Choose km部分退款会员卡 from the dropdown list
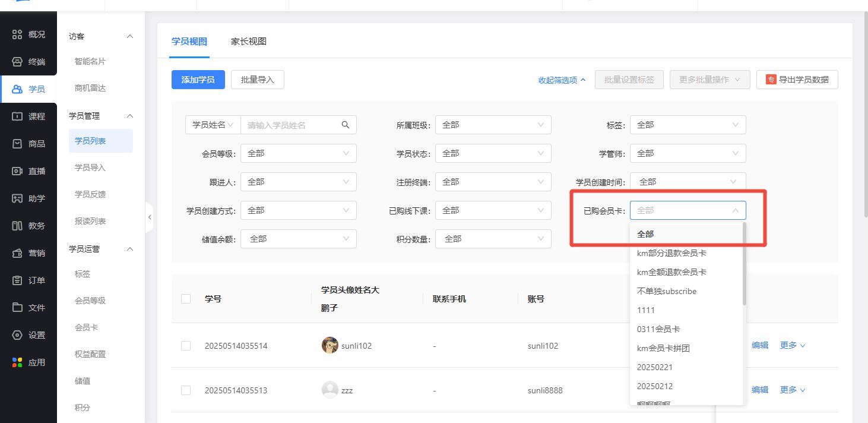 (671, 253)
